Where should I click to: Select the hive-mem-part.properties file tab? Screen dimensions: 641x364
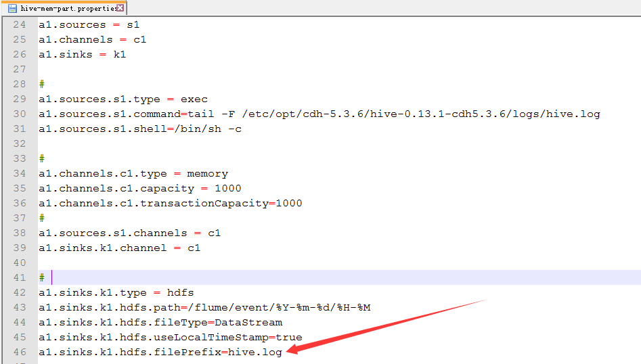pyautogui.click(x=66, y=7)
